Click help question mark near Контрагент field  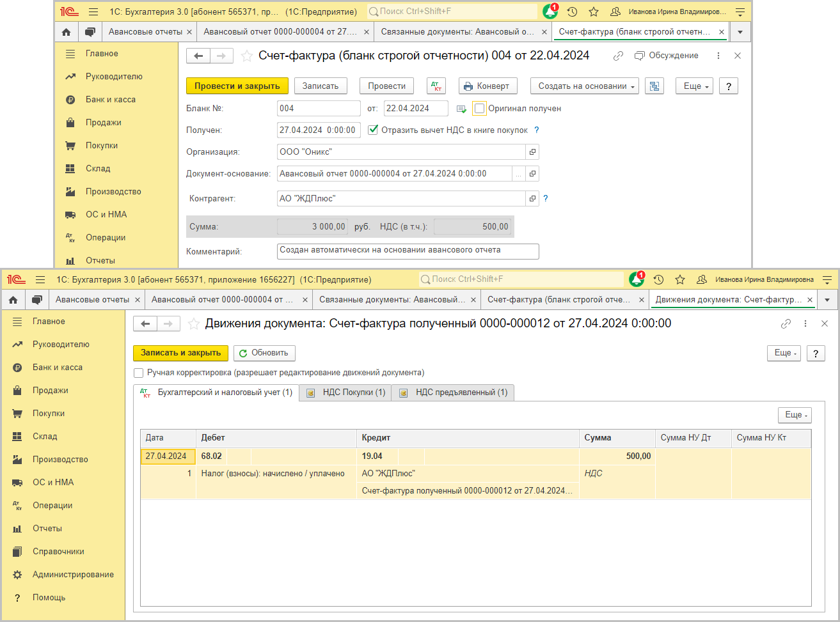click(546, 199)
